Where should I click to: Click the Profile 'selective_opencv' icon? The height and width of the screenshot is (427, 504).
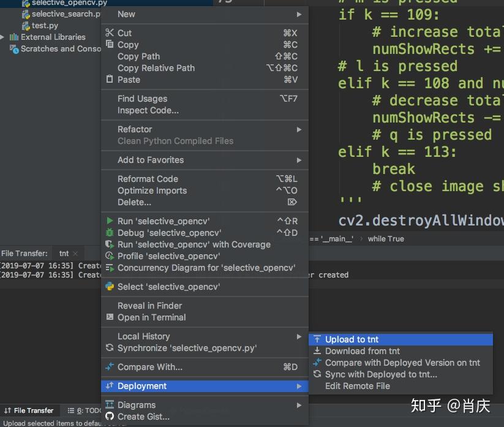pyautogui.click(x=110, y=255)
